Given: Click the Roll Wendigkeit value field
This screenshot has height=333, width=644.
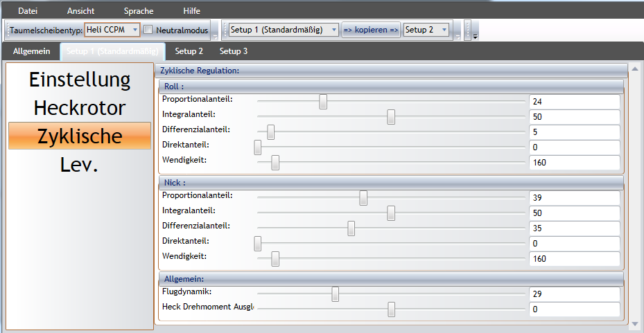Looking at the screenshot, I should (573, 163).
